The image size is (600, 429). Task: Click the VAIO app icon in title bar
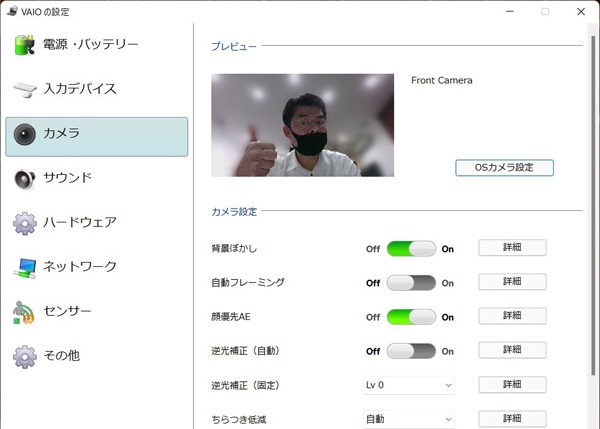pyautogui.click(x=12, y=11)
